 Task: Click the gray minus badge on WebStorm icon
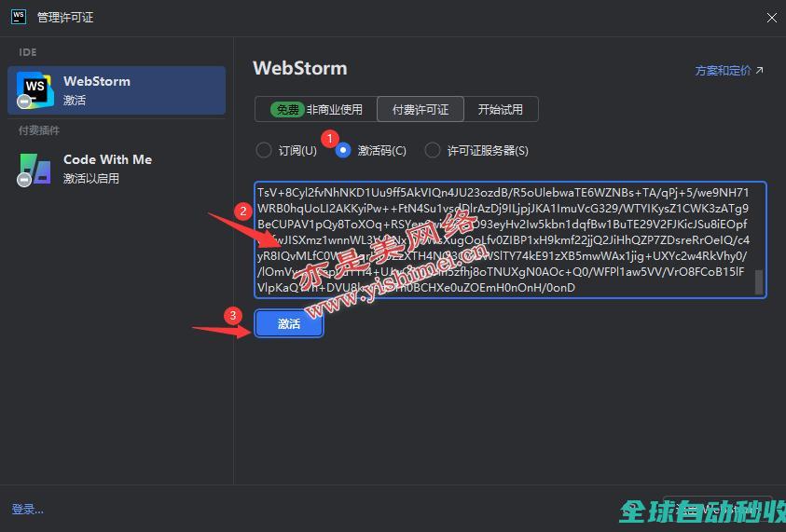coord(23,102)
